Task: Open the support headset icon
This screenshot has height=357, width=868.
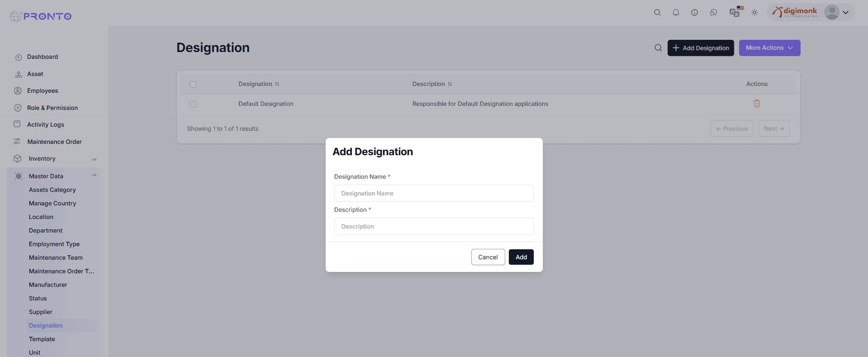Action: (x=713, y=13)
